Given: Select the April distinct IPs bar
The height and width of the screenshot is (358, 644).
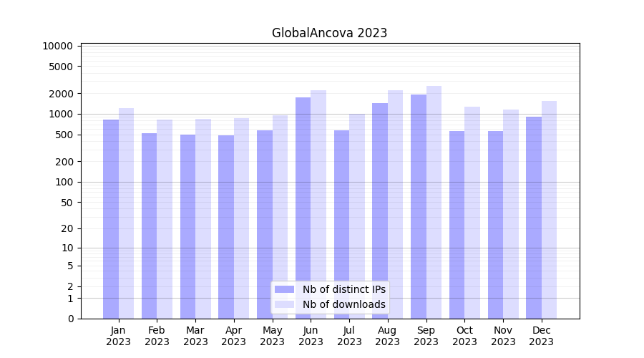Looking at the screenshot, I should pyautogui.click(x=226, y=226).
